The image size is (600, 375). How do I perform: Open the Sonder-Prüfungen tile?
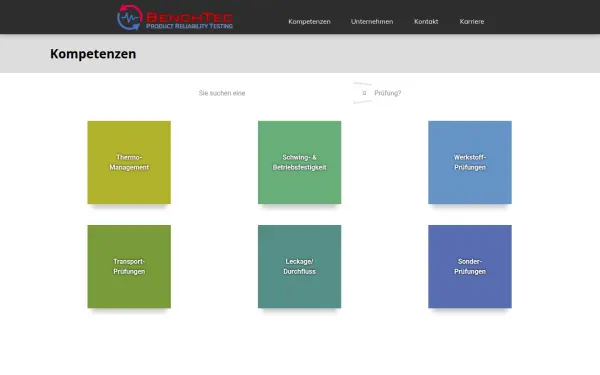[470, 266]
